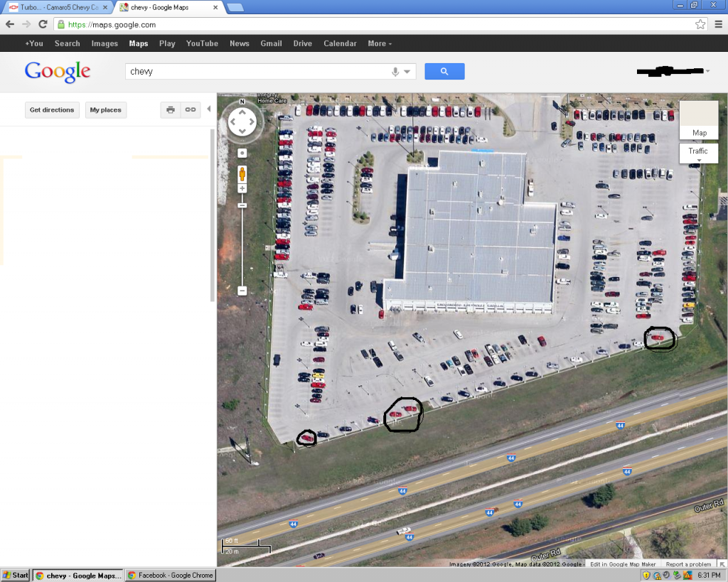Click the blue search magnifier button

coord(444,72)
